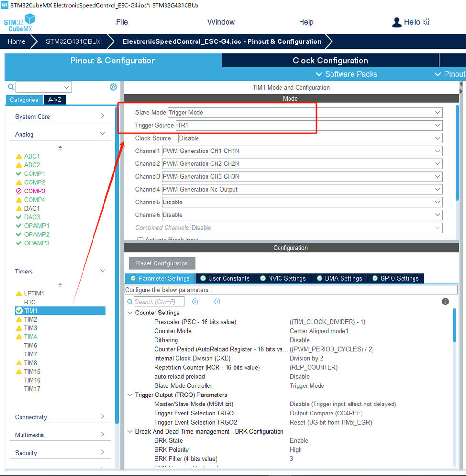
Task: Open the Channel1 mode dropdown
Action: (x=302, y=151)
